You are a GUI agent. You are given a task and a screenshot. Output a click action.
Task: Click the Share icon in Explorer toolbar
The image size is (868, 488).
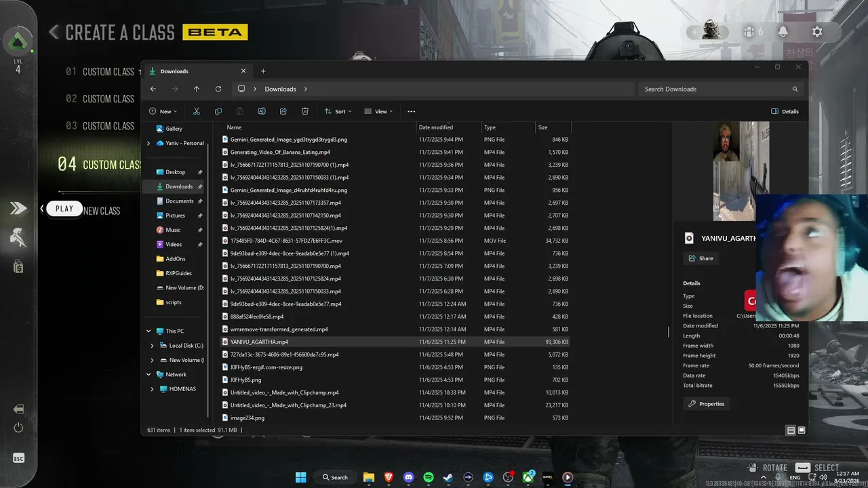[x=283, y=111]
